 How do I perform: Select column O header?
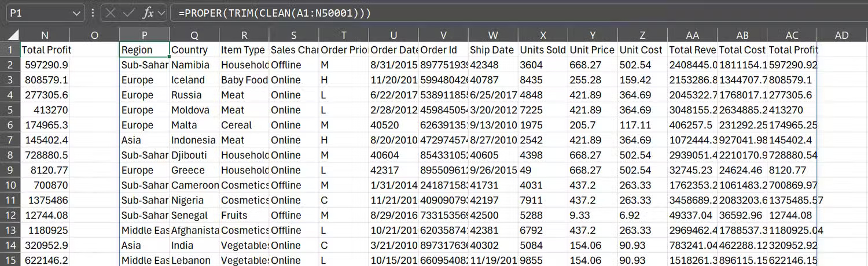[95, 35]
